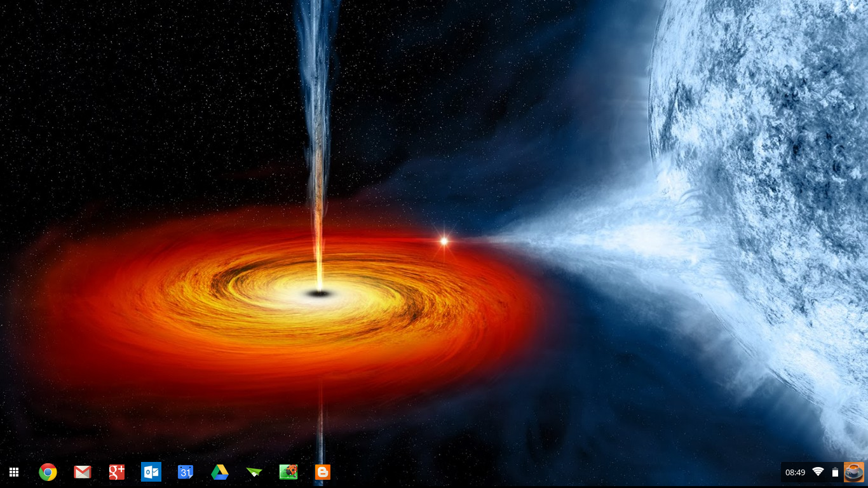Launch the green paper plane app
Viewport: 868px width, 488px height.
coord(254,472)
